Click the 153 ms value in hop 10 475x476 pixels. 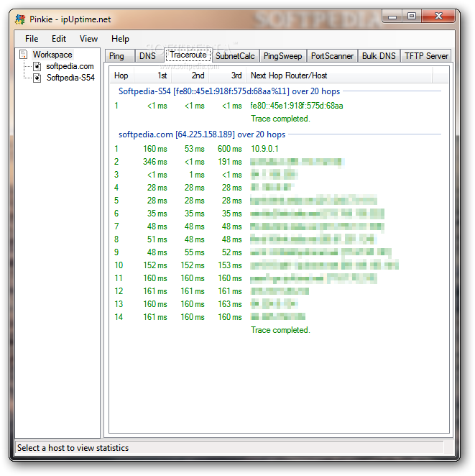pos(230,265)
